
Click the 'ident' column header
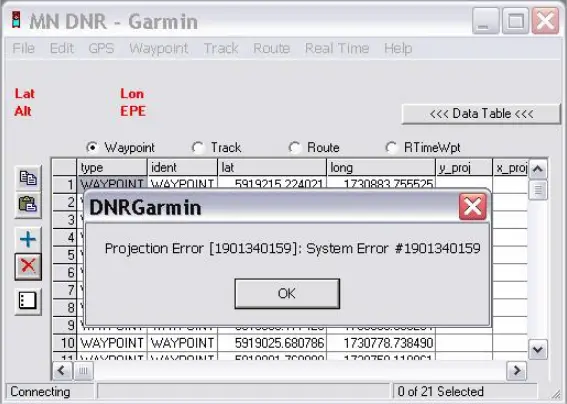point(182,167)
